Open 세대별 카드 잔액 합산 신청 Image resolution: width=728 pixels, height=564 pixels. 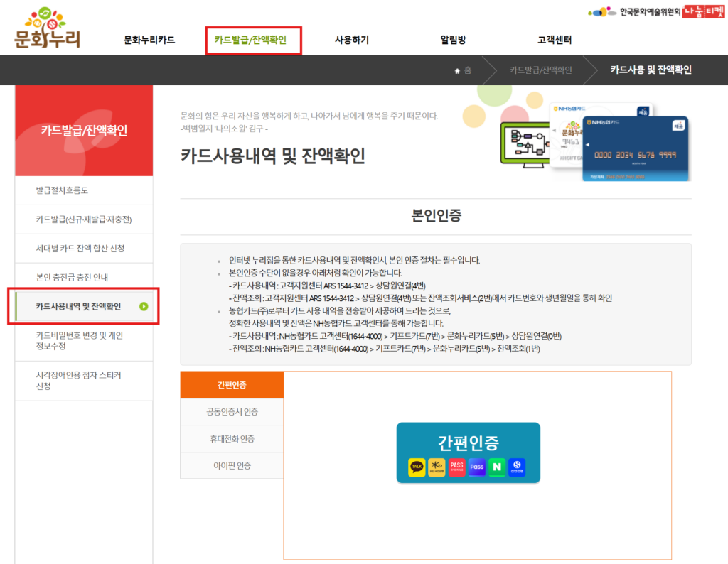coord(84,248)
